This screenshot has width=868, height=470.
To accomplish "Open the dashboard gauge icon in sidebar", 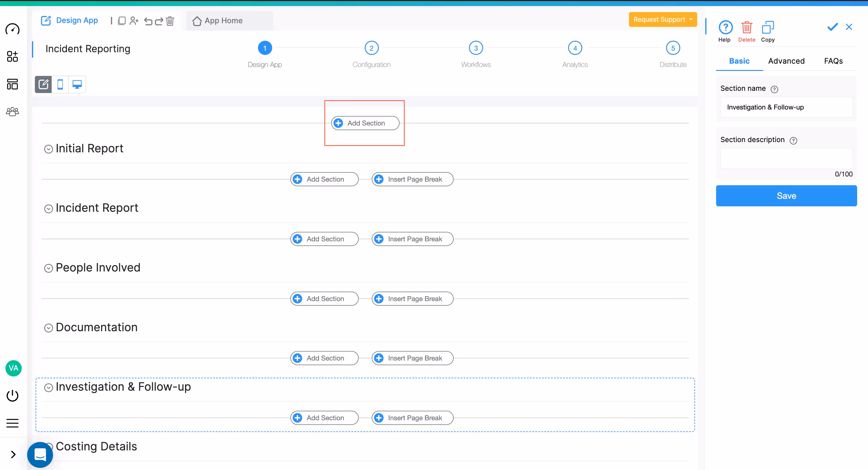I will pos(12,29).
